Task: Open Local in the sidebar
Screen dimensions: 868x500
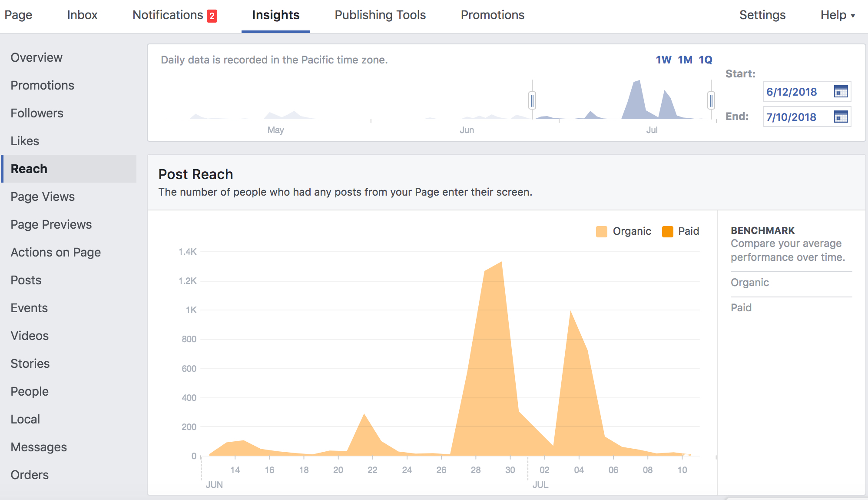Action: pos(25,419)
